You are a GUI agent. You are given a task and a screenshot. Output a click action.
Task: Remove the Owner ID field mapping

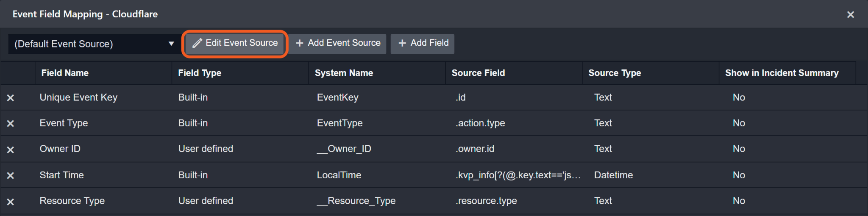[x=11, y=150]
